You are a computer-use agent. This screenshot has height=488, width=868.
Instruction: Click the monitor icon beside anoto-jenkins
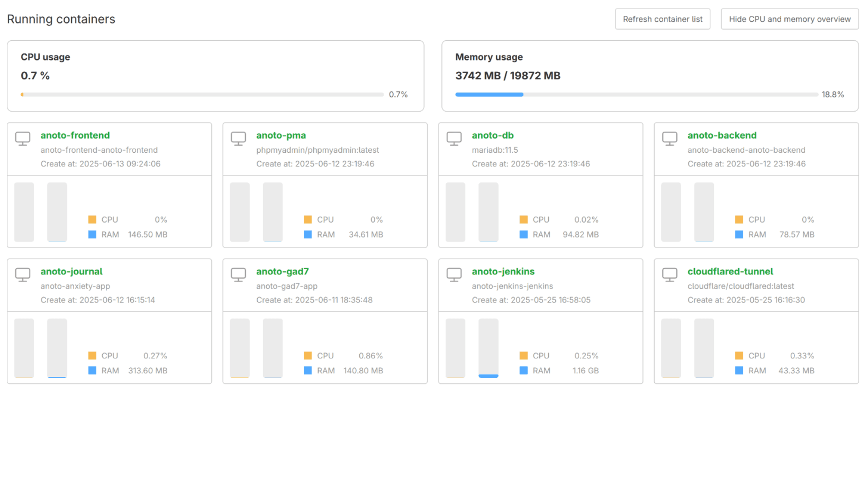tap(454, 274)
